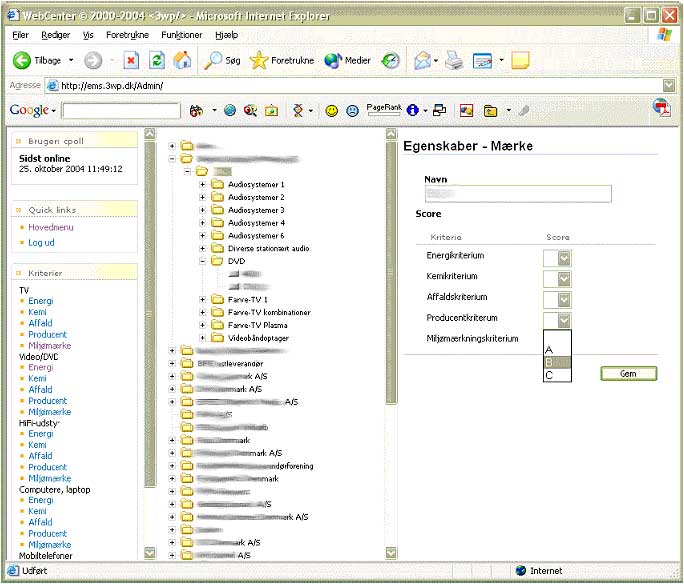Click the Google highlighter pen icon
This screenshot has width=684, height=584.
click(x=524, y=111)
